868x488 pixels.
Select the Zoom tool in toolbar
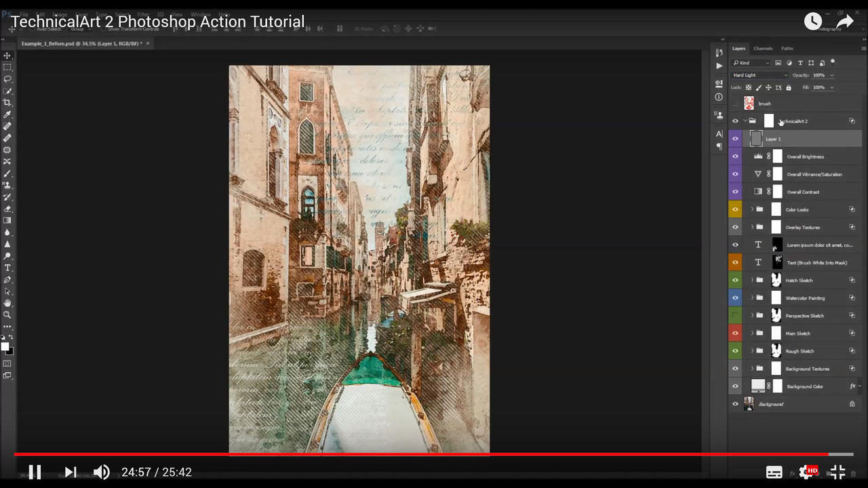tap(7, 314)
